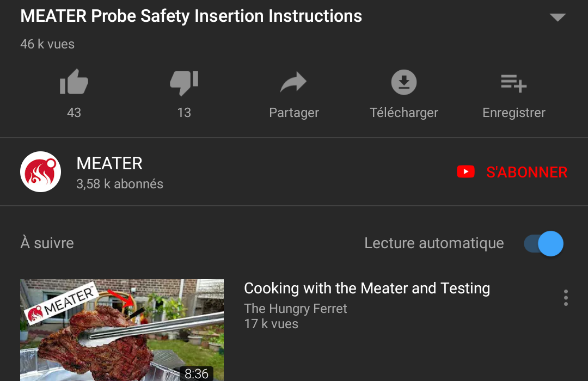The height and width of the screenshot is (381, 588).
Task: Open the MEATER channel avatar
Action: (x=40, y=172)
